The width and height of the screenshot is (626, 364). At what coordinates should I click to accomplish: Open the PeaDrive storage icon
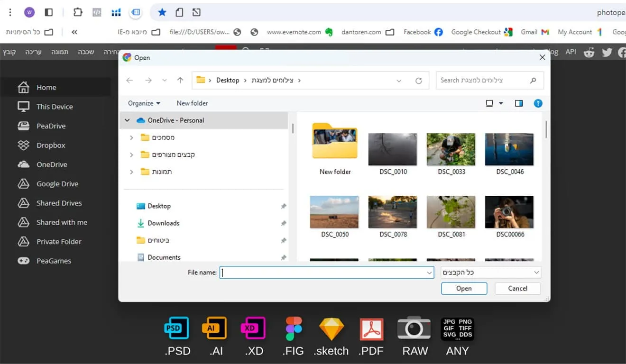tap(23, 126)
